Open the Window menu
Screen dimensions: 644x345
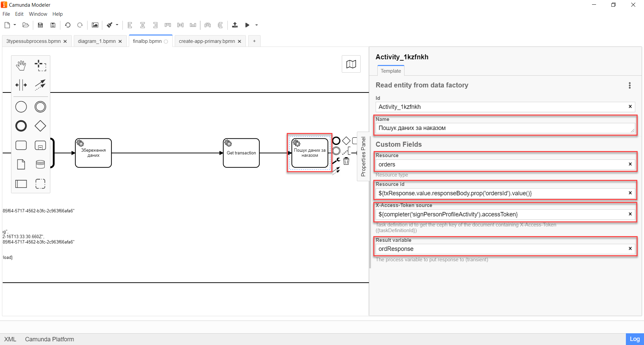click(x=38, y=14)
